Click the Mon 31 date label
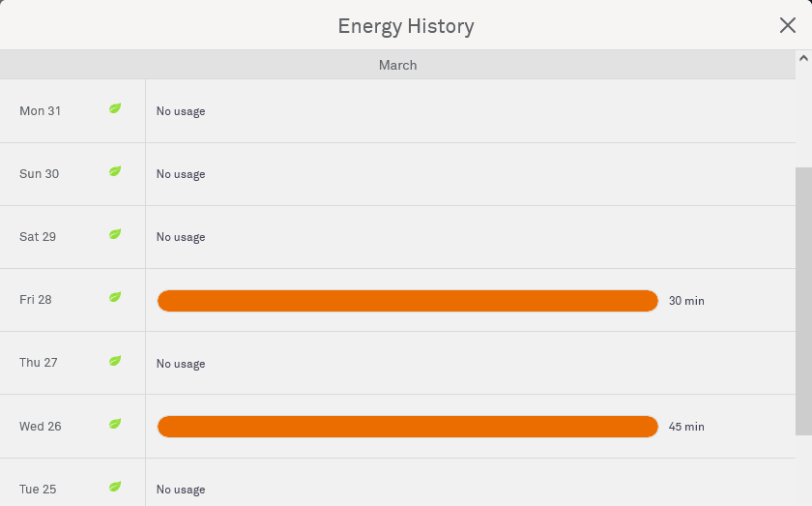The image size is (812, 506). click(x=40, y=111)
